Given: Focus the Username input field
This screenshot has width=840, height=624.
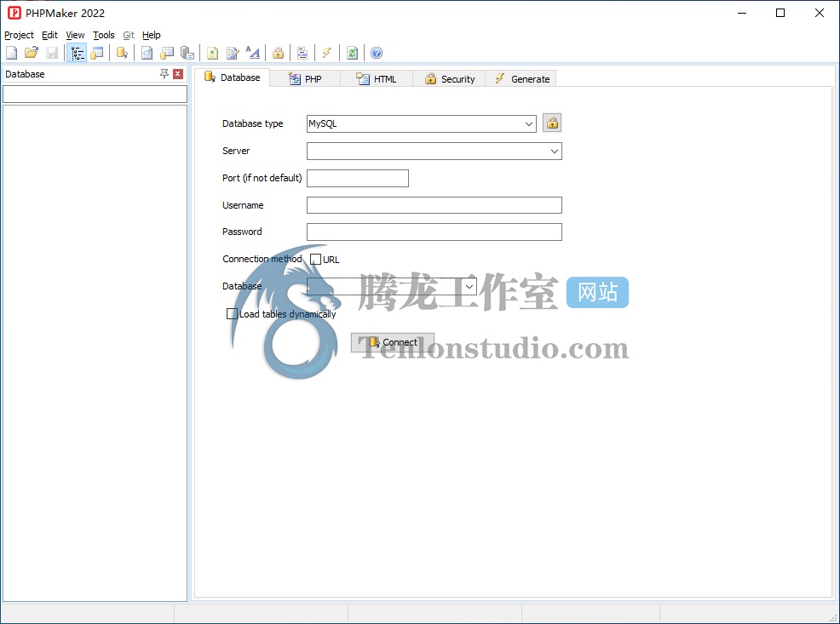Looking at the screenshot, I should (x=434, y=205).
